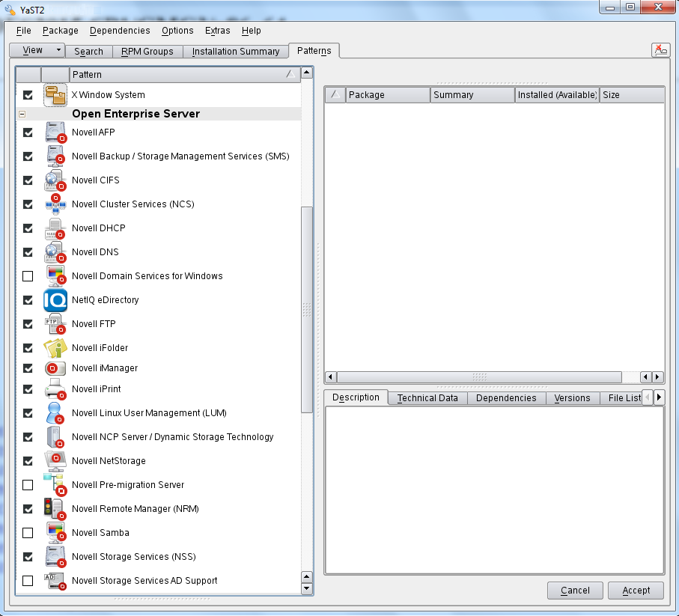Uncheck the Novell AFP checkbox
Image resolution: width=679 pixels, height=616 pixels.
pos(28,132)
